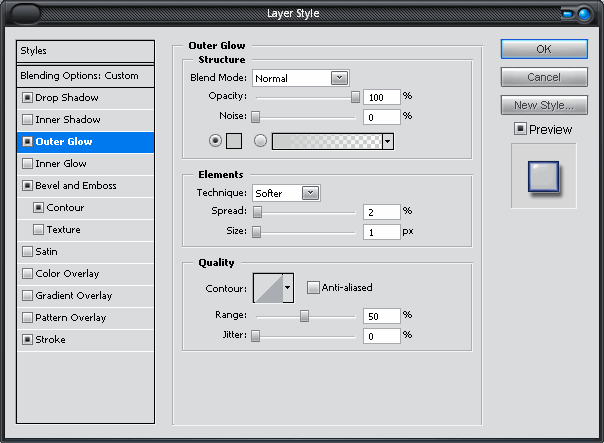Disable the Drop Shadow effect checkbox
The height and width of the screenshot is (443, 604).
click(27, 98)
